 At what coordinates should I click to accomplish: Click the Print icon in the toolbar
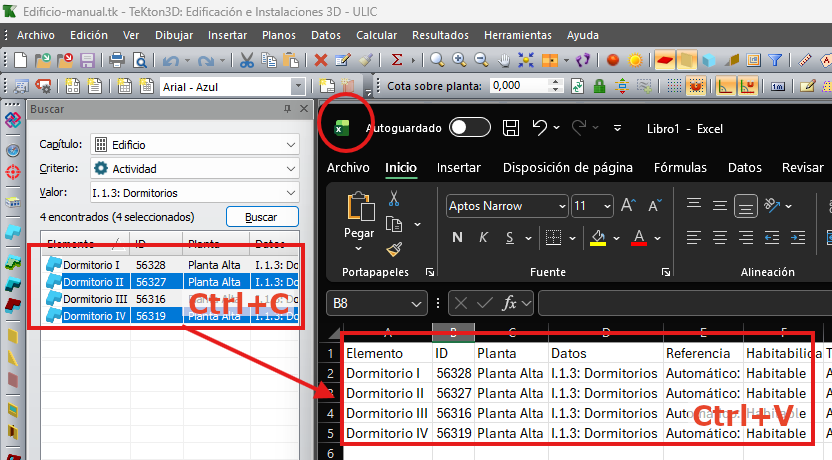click(117, 60)
